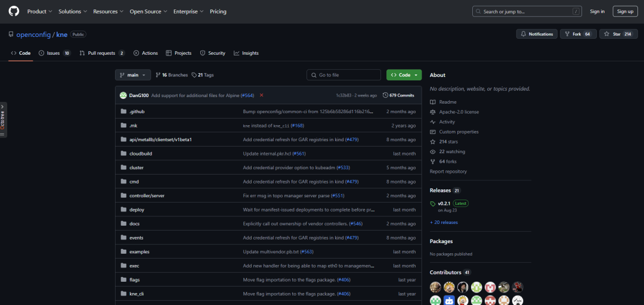The height and width of the screenshot is (305, 644).
Task: Click Report repository link
Action: (448, 171)
